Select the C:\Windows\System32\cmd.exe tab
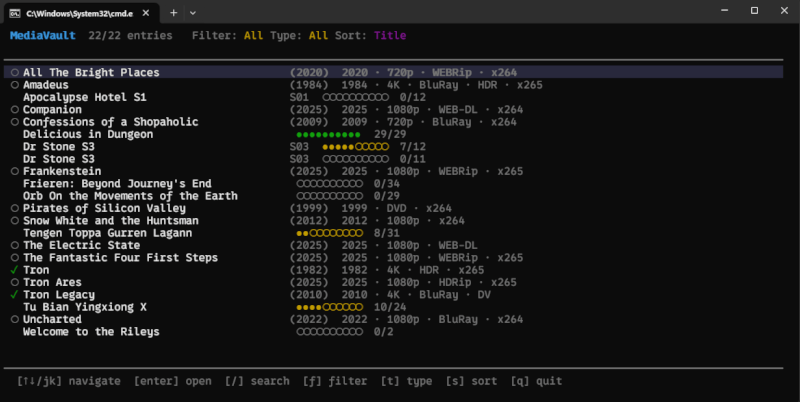 (x=80, y=12)
